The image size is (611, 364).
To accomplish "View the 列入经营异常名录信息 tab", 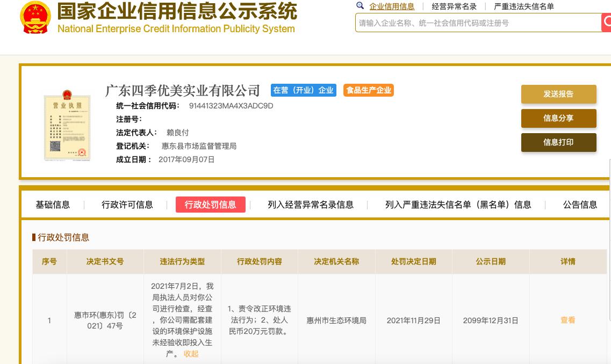I will [x=311, y=205].
